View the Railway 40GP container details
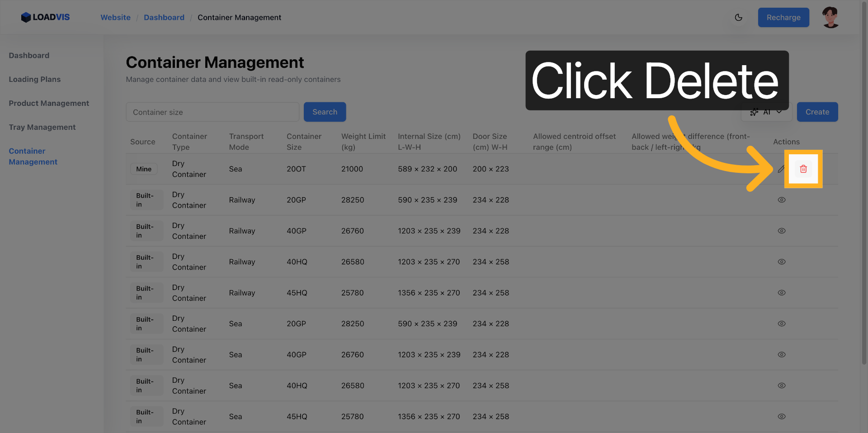This screenshot has height=433, width=868. 781,231
